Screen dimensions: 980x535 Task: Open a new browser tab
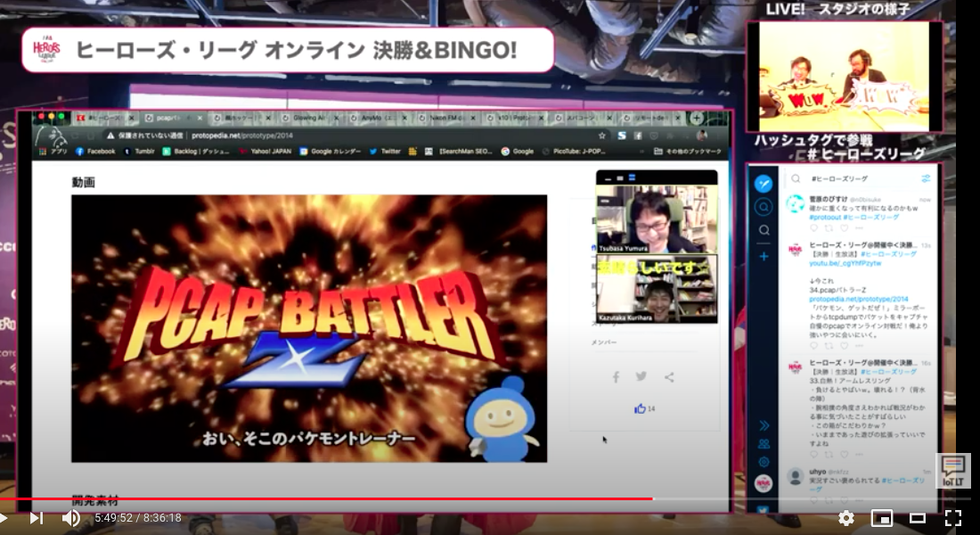coord(697,118)
